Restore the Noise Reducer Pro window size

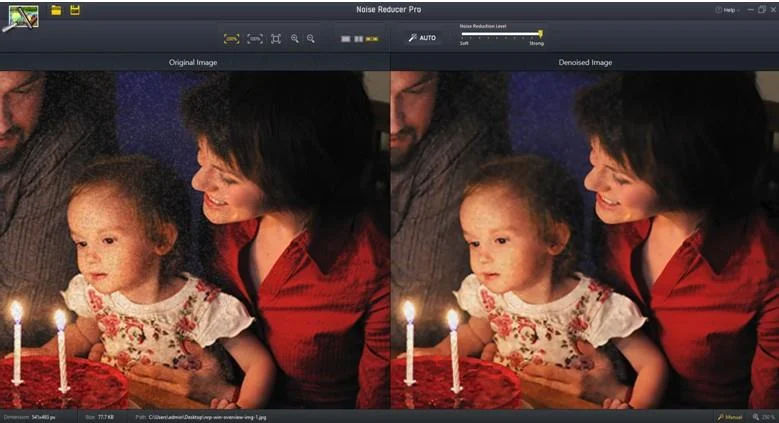coord(762,10)
